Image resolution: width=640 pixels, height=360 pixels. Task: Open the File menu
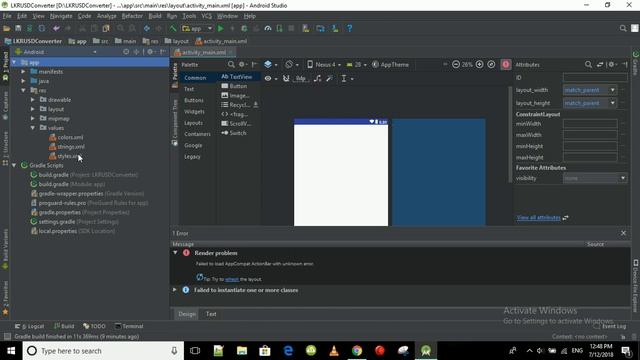pyautogui.click(x=7, y=16)
